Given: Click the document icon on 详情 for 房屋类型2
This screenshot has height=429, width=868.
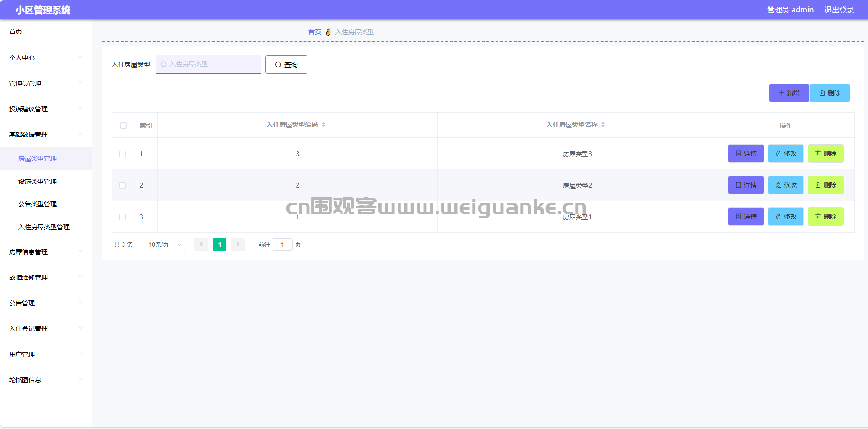Looking at the screenshot, I should (739, 185).
